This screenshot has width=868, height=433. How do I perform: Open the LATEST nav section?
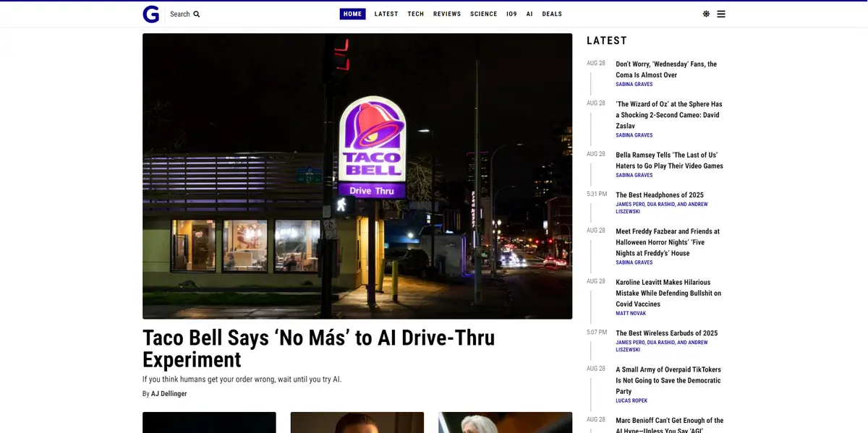(386, 14)
